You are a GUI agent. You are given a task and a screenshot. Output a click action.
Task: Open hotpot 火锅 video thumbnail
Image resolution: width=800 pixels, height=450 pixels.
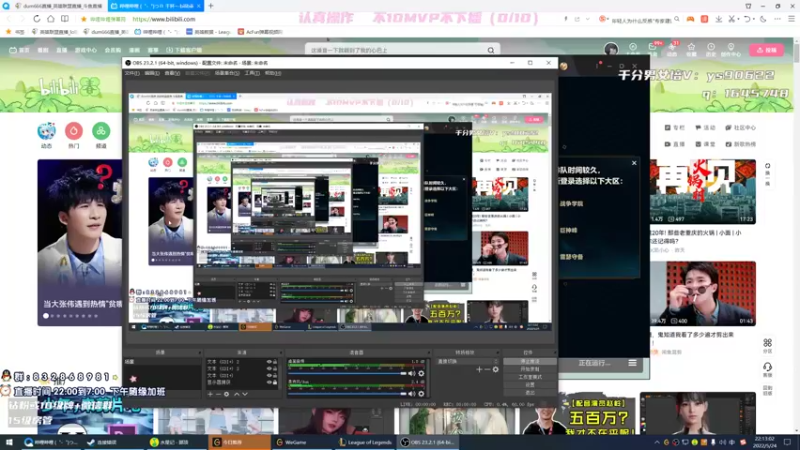(x=703, y=191)
